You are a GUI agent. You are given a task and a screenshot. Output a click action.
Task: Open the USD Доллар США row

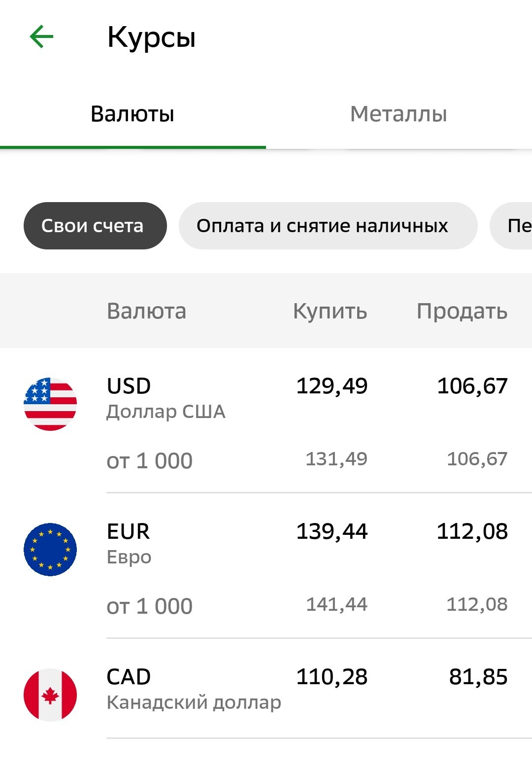[x=266, y=420]
